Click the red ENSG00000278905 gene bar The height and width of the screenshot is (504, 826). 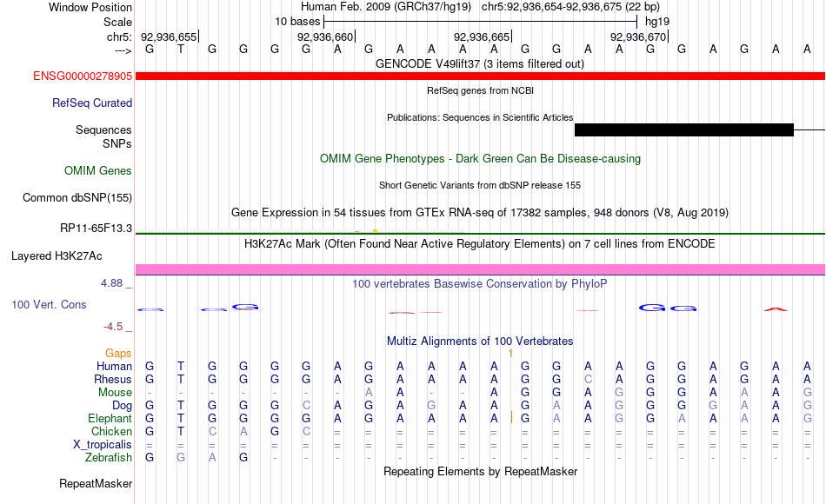(x=481, y=76)
